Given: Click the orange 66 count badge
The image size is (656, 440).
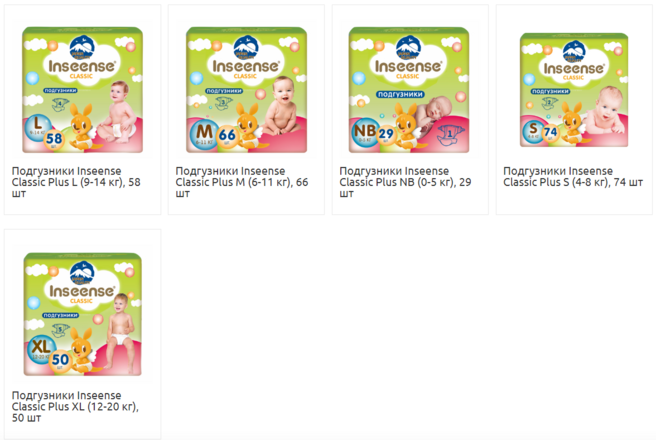Looking at the screenshot, I should [227, 136].
